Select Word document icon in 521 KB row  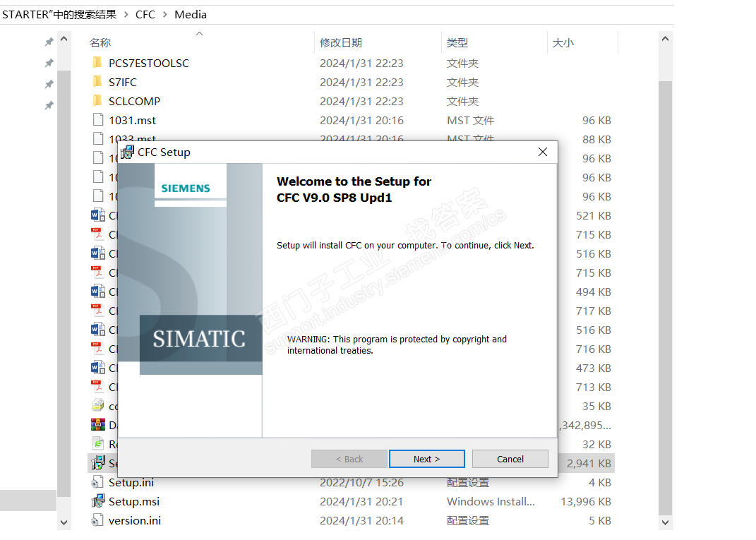(98, 215)
